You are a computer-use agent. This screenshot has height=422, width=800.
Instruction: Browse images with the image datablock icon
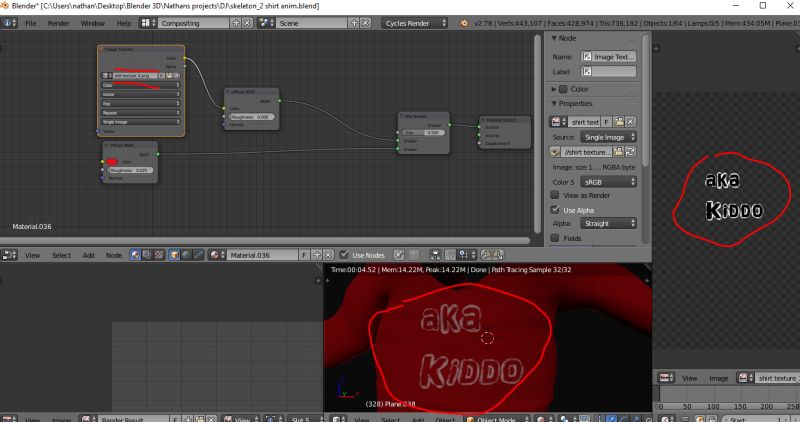pyautogui.click(x=558, y=122)
